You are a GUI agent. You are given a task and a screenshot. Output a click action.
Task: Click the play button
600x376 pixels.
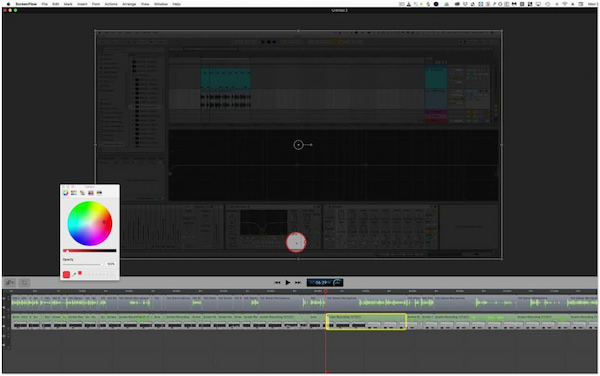[288, 283]
